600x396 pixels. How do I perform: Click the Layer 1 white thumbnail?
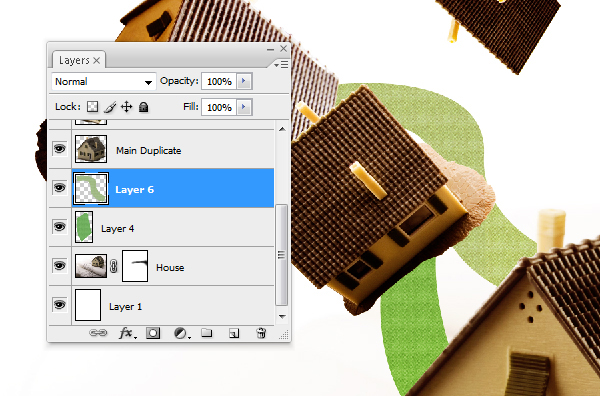click(88, 305)
